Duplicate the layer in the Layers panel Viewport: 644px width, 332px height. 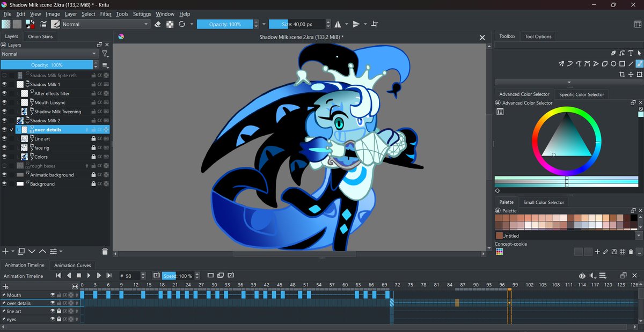click(21, 251)
